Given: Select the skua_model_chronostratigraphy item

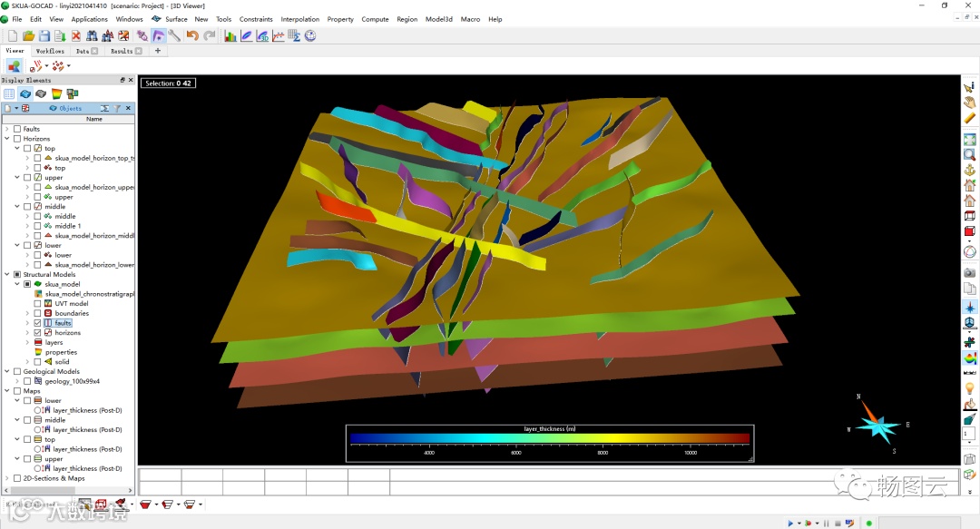Looking at the screenshot, I should point(89,294).
